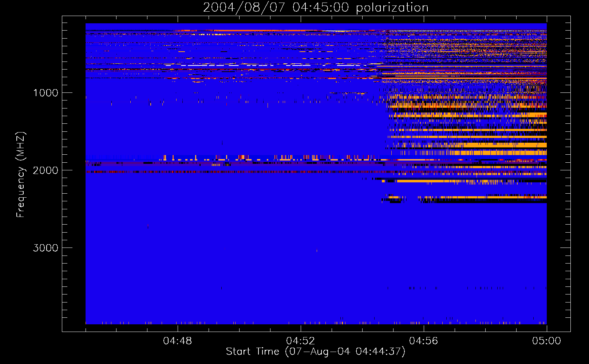
Task: Click the 2000 frequency tick label
Action: 46,170
